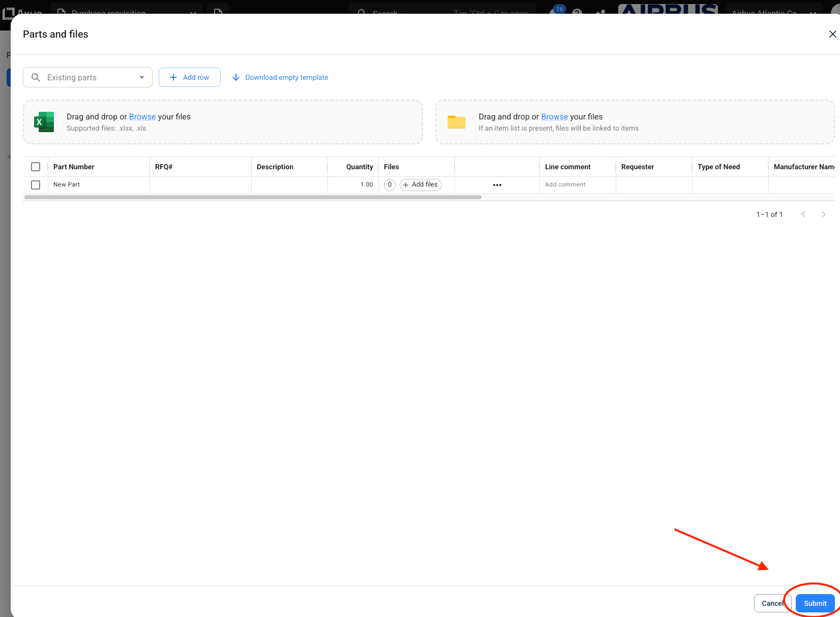The height and width of the screenshot is (617, 840).
Task: Click Download empty template link
Action: click(286, 77)
